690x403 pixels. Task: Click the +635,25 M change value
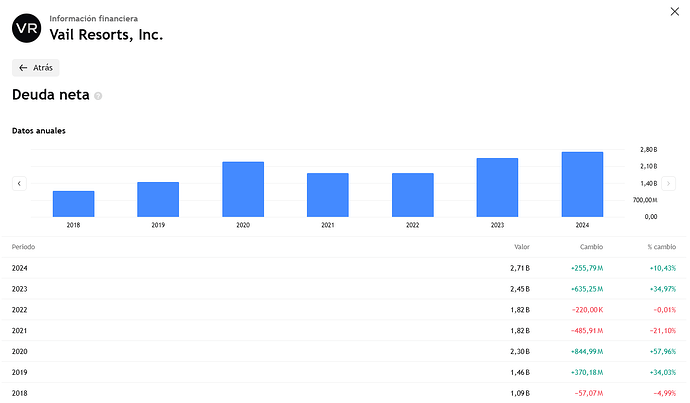point(587,289)
